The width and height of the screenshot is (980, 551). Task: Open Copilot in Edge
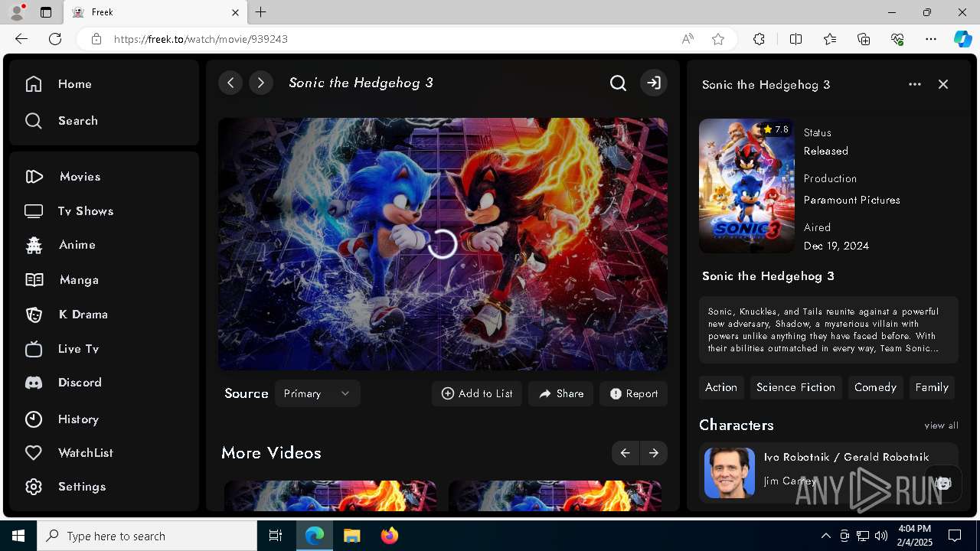coord(962,39)
